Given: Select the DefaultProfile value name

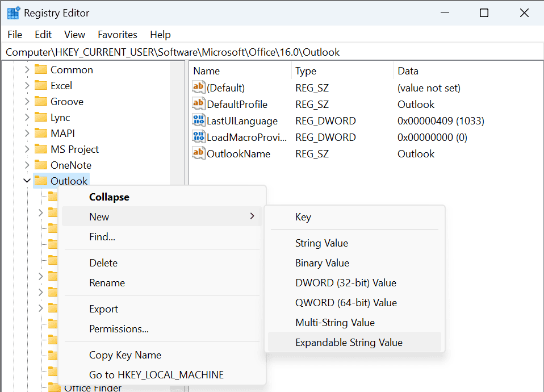Looking at the screenshot, I should (x=237, y=104).
